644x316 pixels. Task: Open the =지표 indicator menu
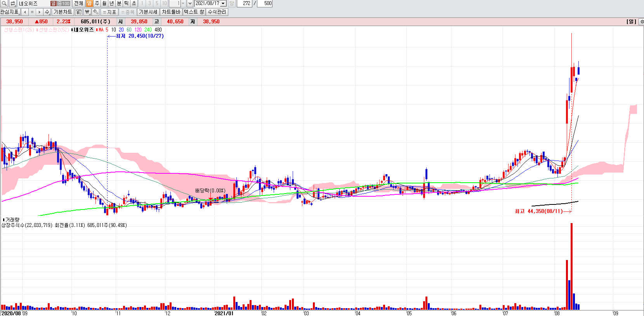click(x=109, y=12)
